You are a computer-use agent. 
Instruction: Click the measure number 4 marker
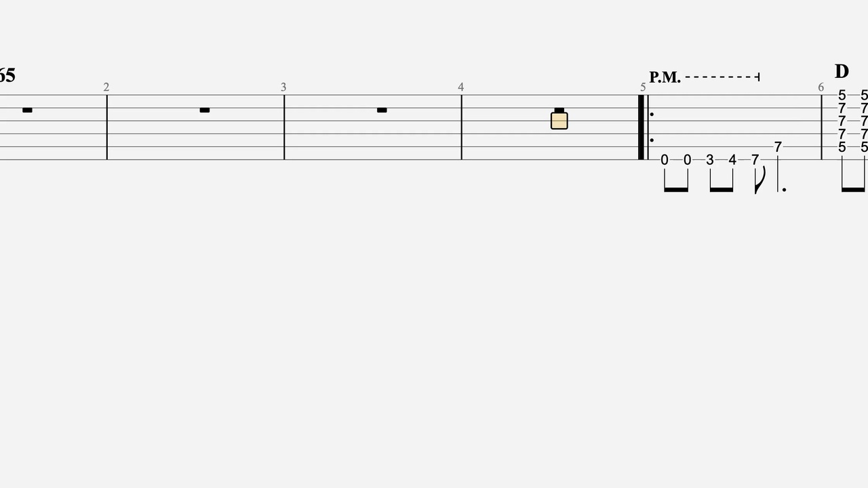click(x=461, y=87)
